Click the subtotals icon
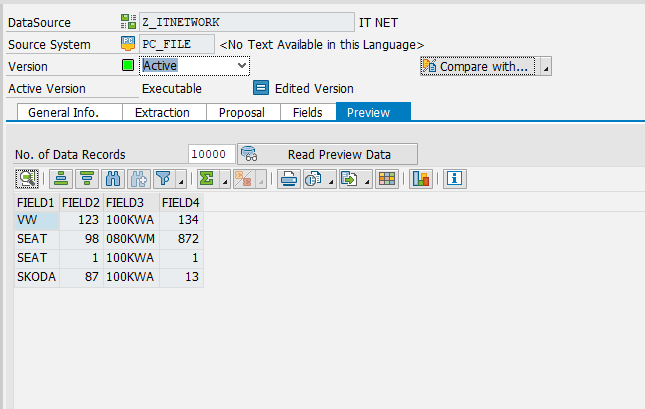This screenshot has height=409, width=645. pyautogui.click(x=243, y=179)
